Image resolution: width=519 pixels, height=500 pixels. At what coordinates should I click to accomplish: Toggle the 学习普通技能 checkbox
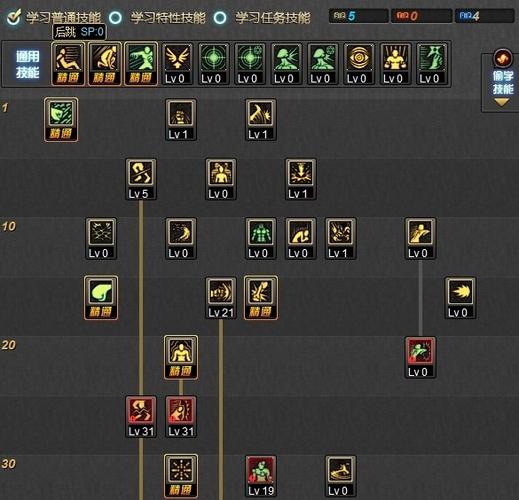tap(14, 17)
